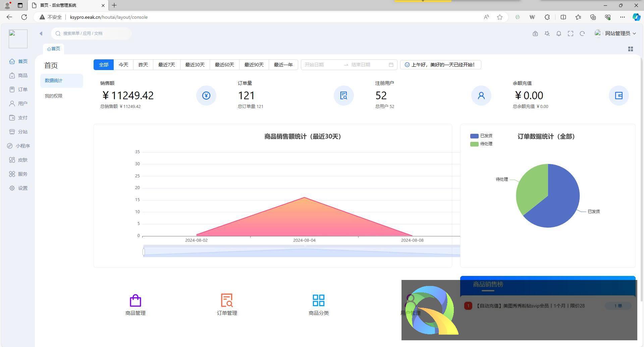Click the order search icon beside 订单量
The image size is (644, 347).
click(x=344, y=96)
